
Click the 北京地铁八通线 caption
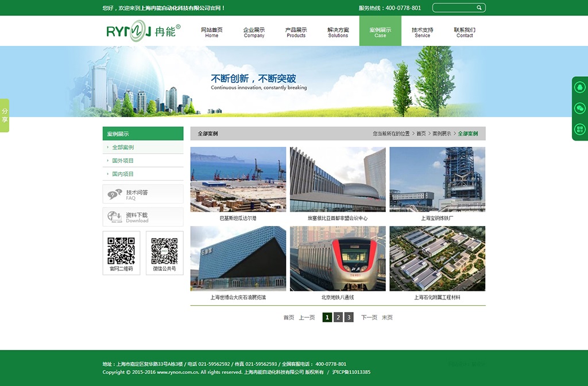(x=338, y=297)
